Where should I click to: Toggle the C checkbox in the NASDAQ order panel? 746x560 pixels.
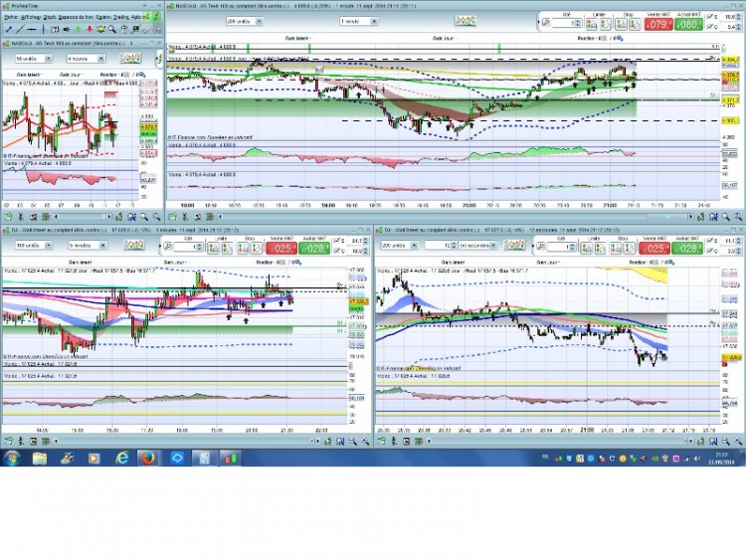[710, 27]
